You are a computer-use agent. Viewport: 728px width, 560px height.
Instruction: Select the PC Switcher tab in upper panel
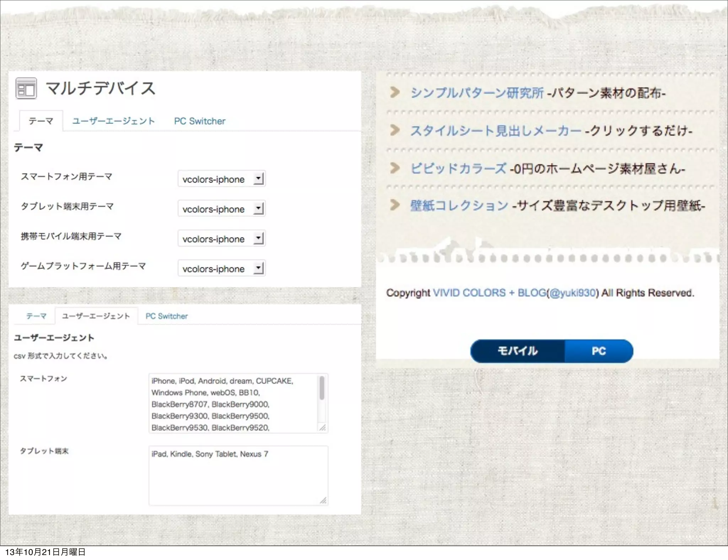199,121
